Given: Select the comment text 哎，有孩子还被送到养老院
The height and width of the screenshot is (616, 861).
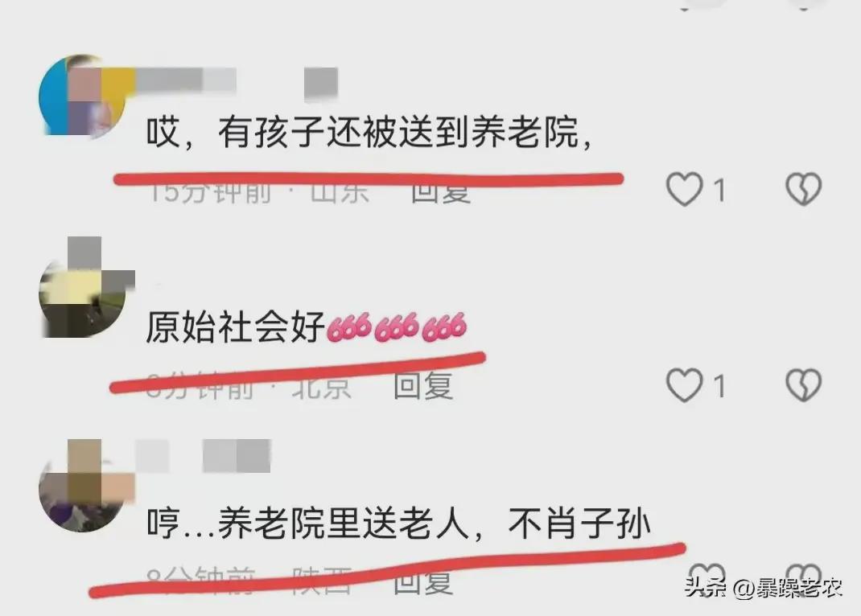Looking at the screenshot, I should coord(369,132).
